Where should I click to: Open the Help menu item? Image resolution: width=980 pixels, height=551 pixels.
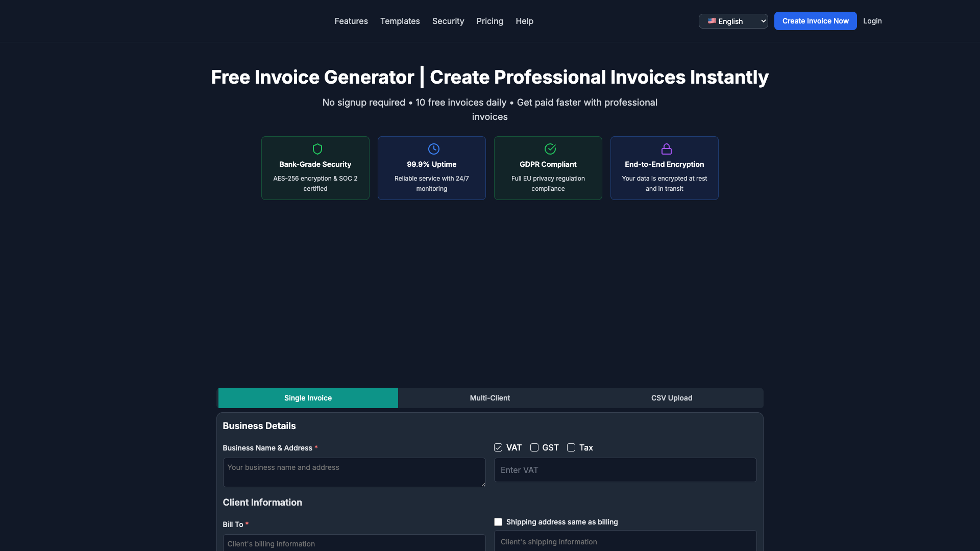(x=524, y=21)
